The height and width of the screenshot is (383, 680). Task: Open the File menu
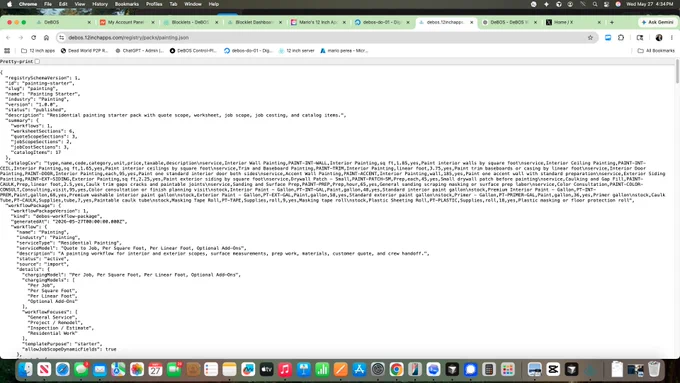48,4
